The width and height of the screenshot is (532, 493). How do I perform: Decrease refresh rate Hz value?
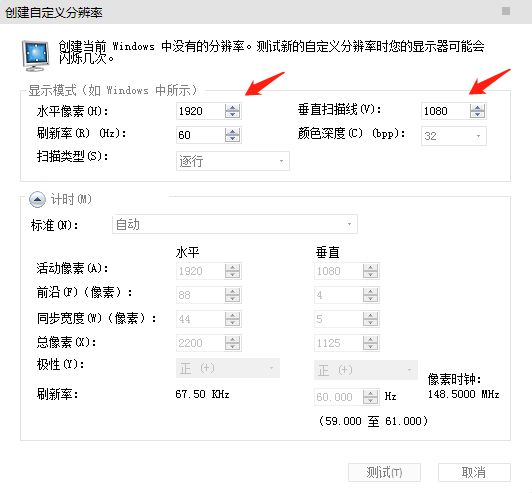point(232,138)
